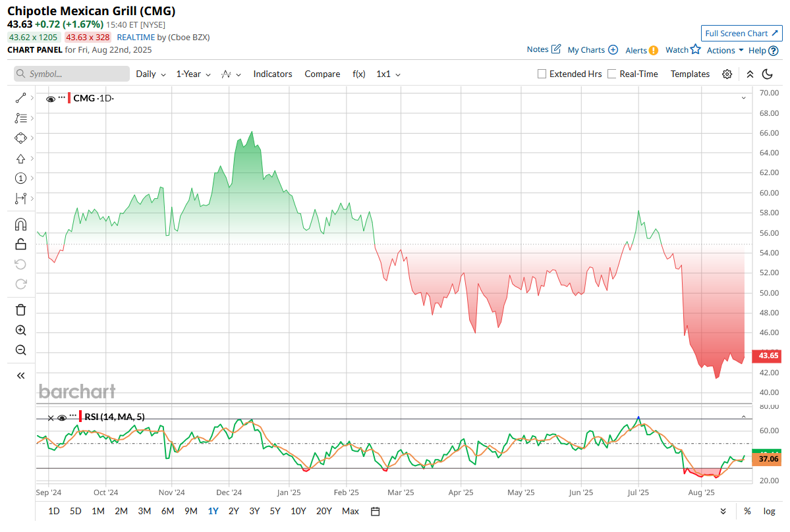This screenshot has width=790, height=532.
Task: Toggle the magnet snap mode
Action: (20, 224)
